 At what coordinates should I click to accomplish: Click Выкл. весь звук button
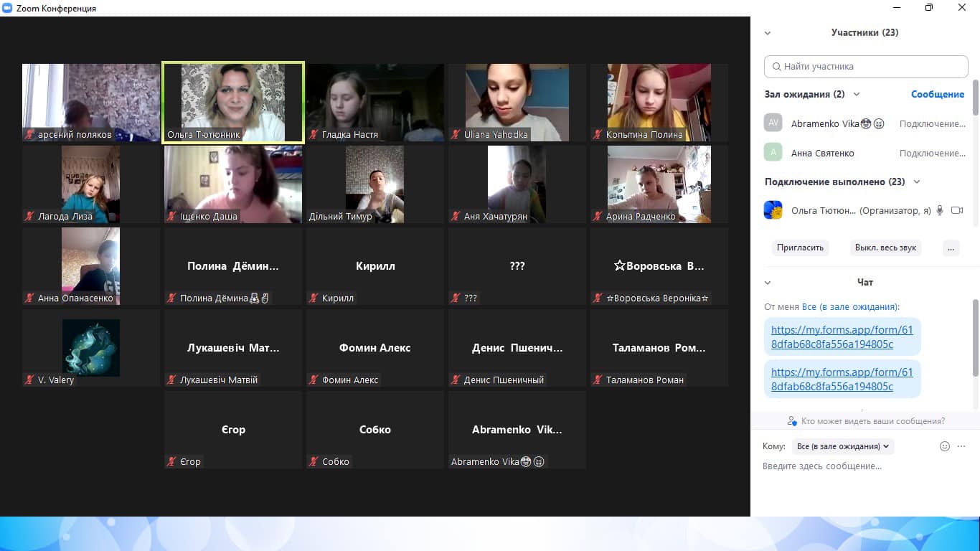pyautogui.click(x=885, y=248)
